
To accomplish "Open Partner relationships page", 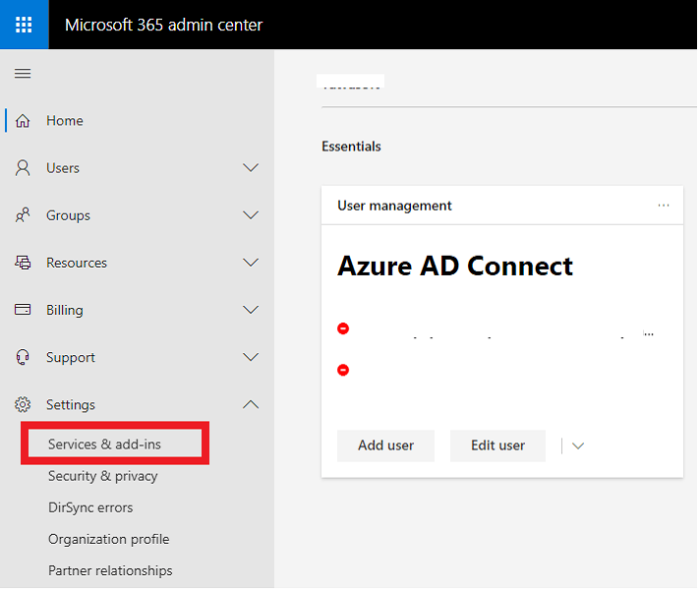I will (110, 570).
